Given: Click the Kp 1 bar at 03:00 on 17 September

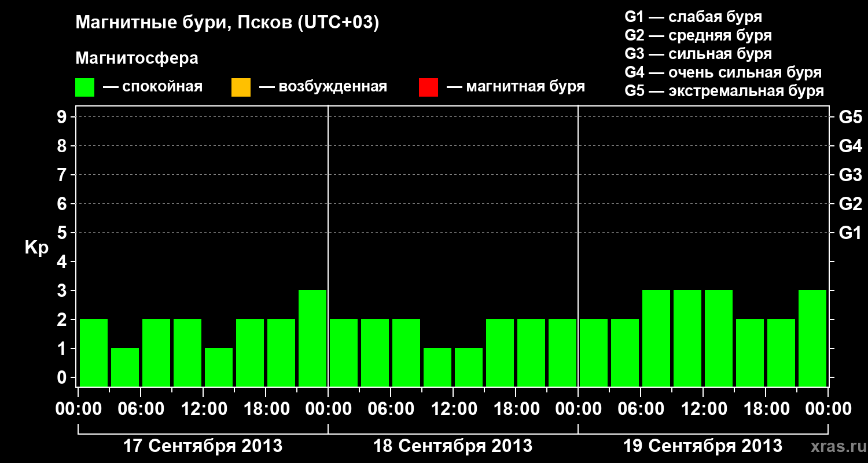Looking at the screenshot, I should click(125, 367).
